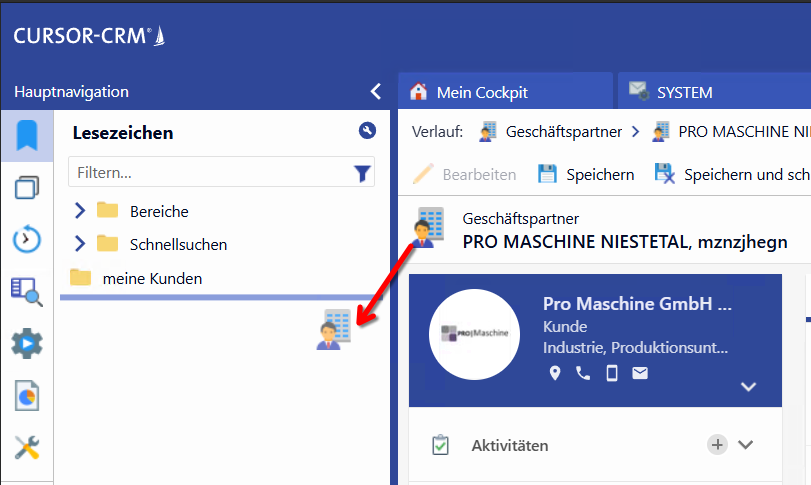Click the gear with play sidebar icon
811x485 pixels.
[x=26, y=343]
